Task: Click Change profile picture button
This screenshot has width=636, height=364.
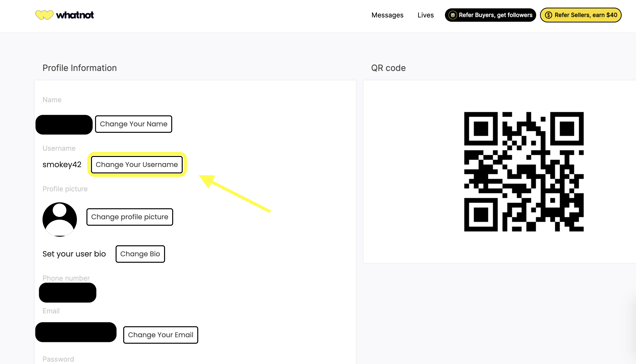Action: [x=130, y=217]
